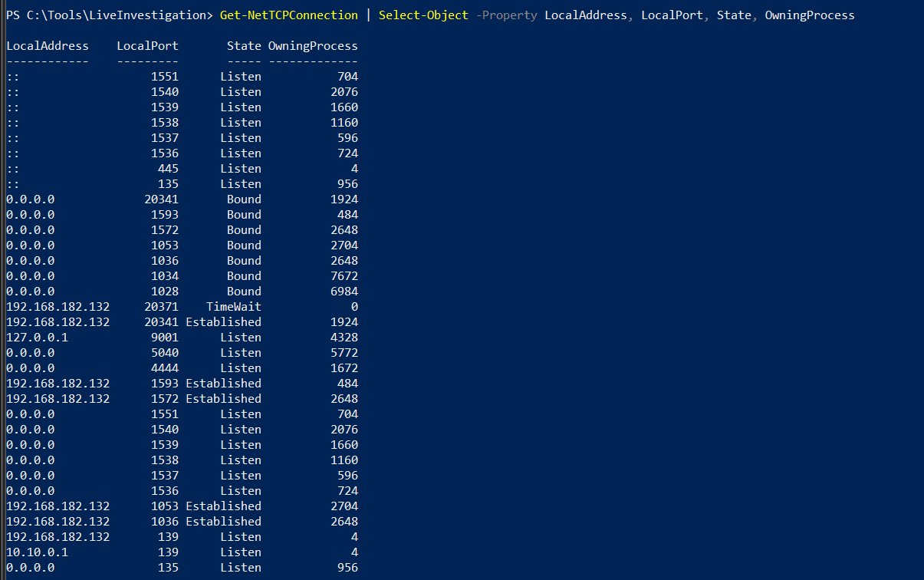924x580 pixels.
Task: Select local port 20371
Action: [161, 307]
